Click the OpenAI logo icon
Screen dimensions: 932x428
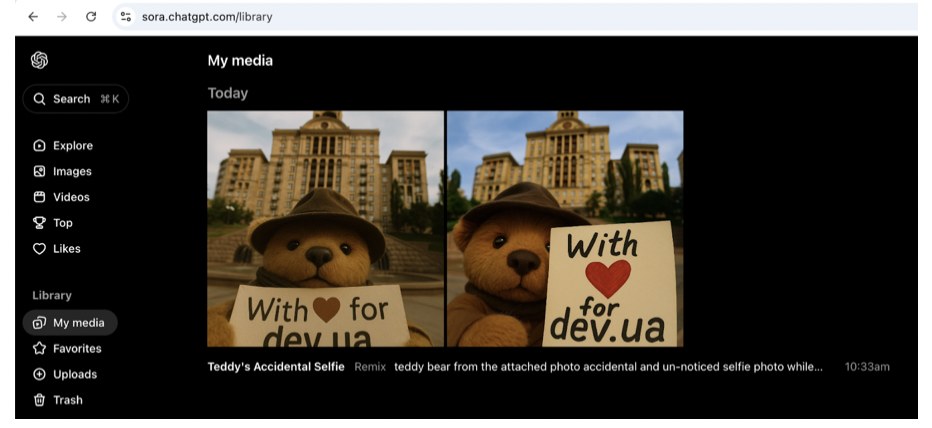click(x=39, y=60)
